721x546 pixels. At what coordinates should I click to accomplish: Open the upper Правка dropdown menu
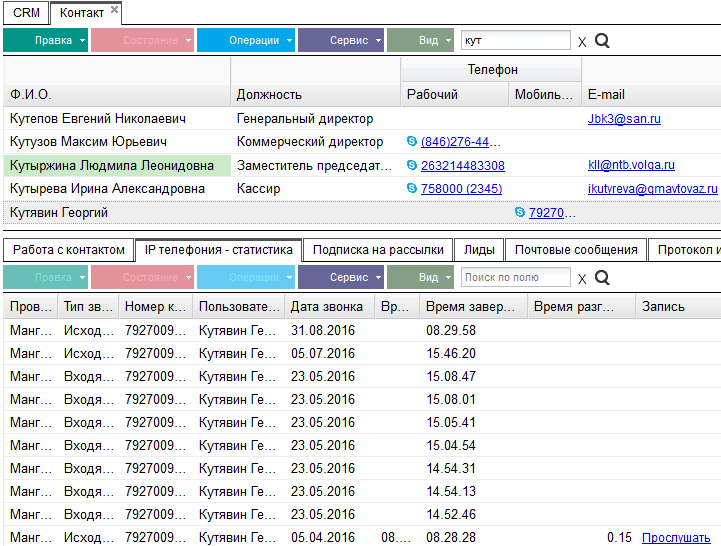coord(45,40)
